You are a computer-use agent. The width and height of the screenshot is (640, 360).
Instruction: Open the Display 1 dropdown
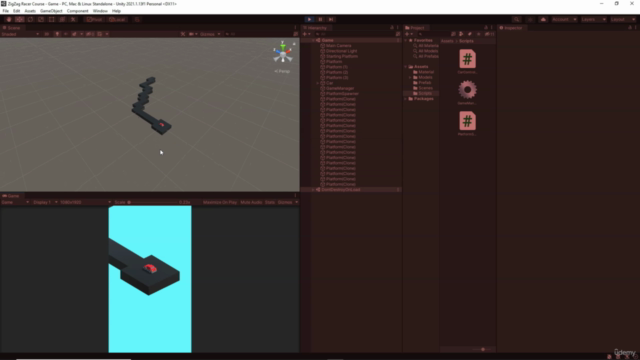[45, 202]
